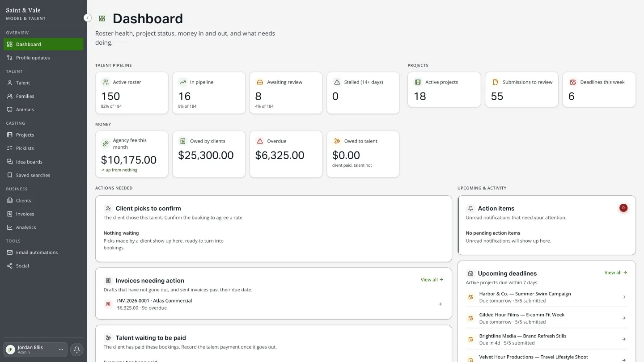The image size is (644, 362).
Task: Click the Dashboard grid icon beside the title
Action: 102,18
